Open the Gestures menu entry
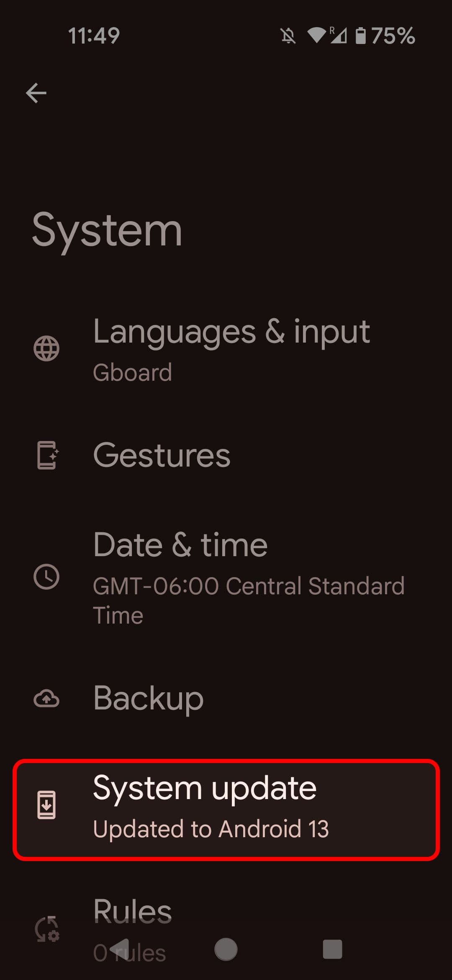 162,455
